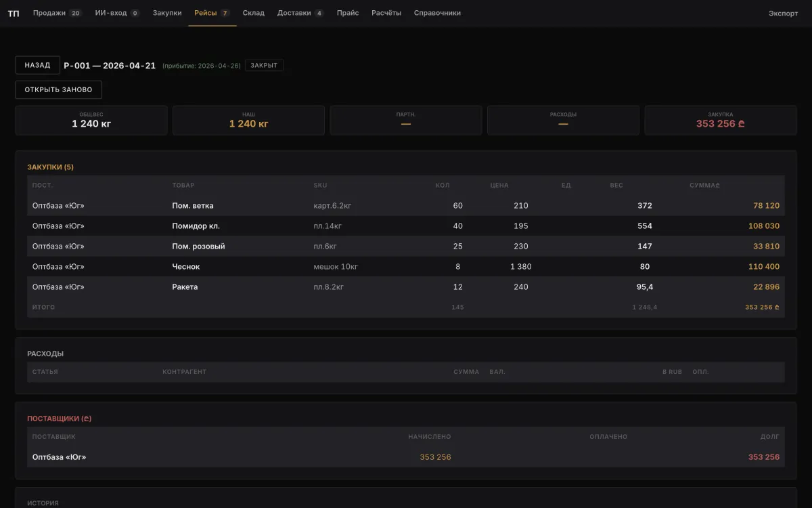Click the ОТКРЫТЬ ЗАНОВО button
Image resolution: width=812 pixels, height=508 pixels.
point(59,89)
